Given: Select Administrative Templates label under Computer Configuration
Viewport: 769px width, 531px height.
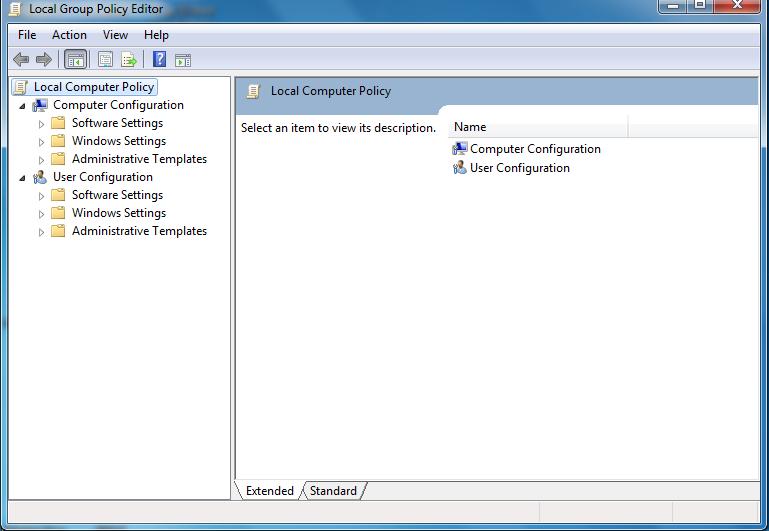Looking at the screenshot, I should (139, 159).
